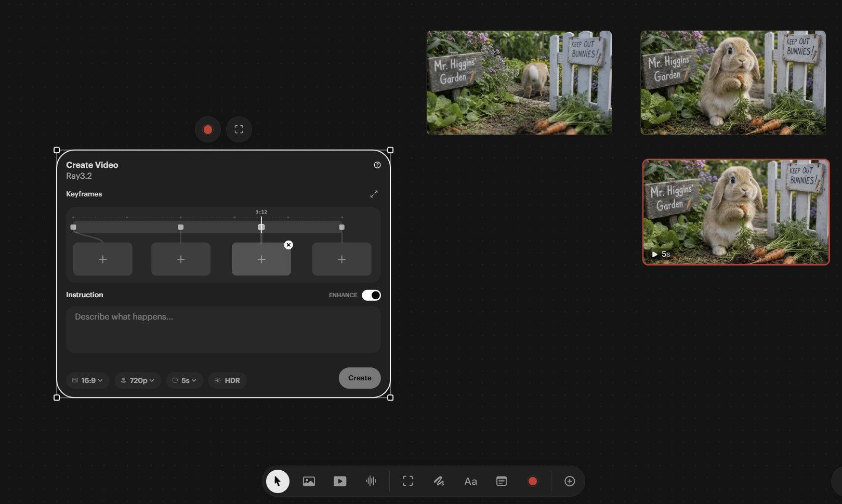Click the red record button above Create Video card

tap(208, 129)
